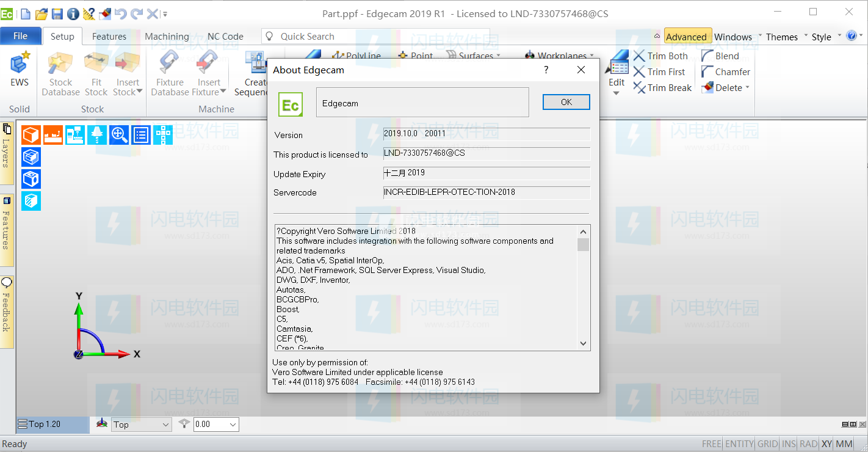Open the Style dropdown menu
868x452 pixels.
(826, 37)
